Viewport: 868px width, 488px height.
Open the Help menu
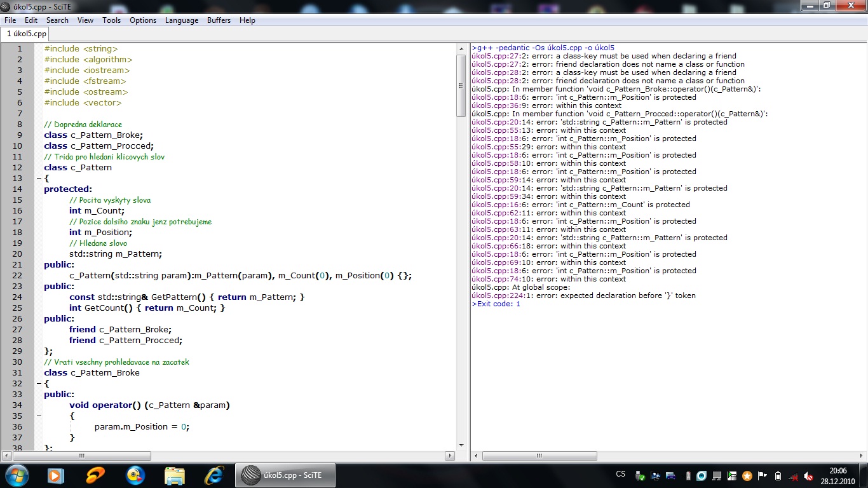[x=247, y=20]
